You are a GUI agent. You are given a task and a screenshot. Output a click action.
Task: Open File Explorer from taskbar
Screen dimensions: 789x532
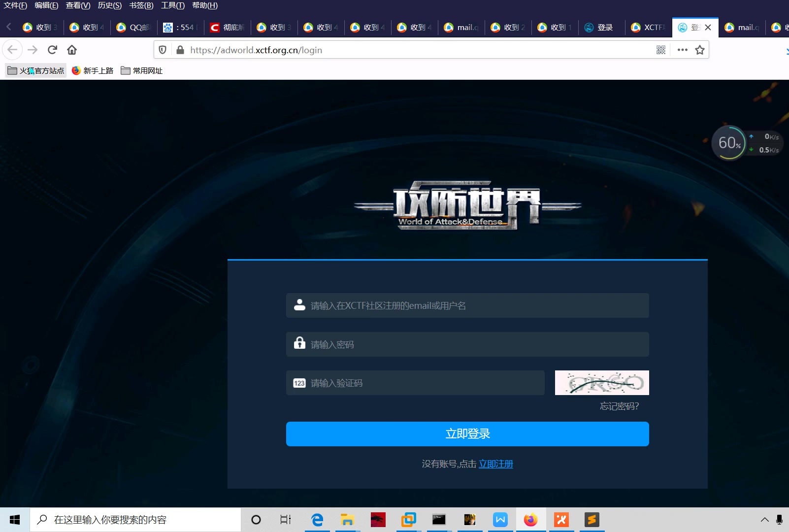click(347, 520)
